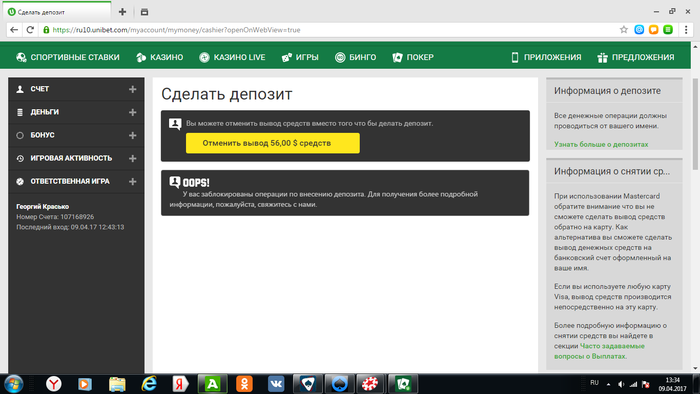Bookmark this page with the star icon
Screen dimensions: 700x394
(624, 30)
